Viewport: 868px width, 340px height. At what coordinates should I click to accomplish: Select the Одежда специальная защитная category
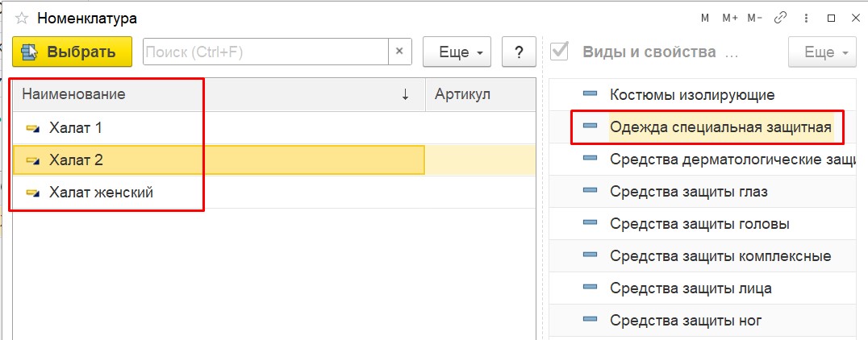[x=720, y=127]
